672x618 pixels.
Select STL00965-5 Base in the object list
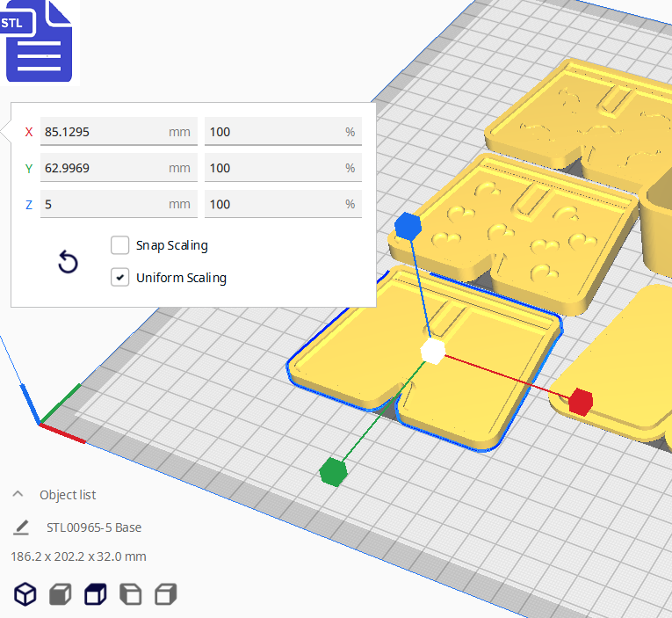(94, 527)
